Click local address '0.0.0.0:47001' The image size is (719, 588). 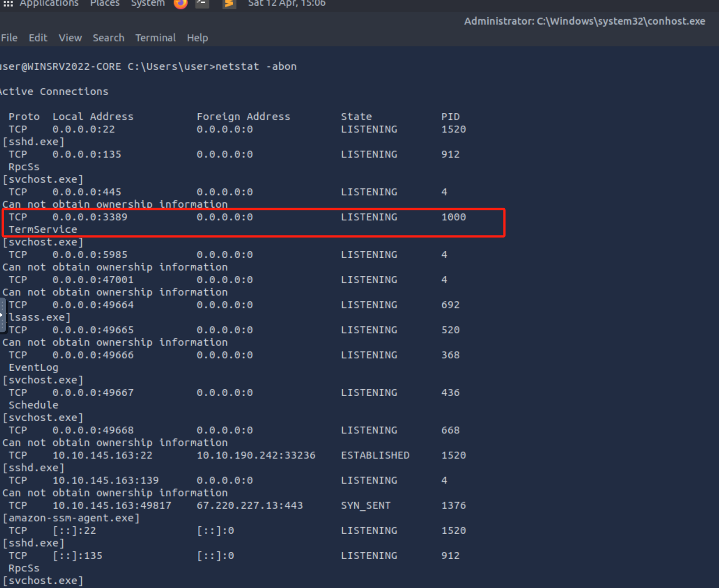click(x=93, y=280)
